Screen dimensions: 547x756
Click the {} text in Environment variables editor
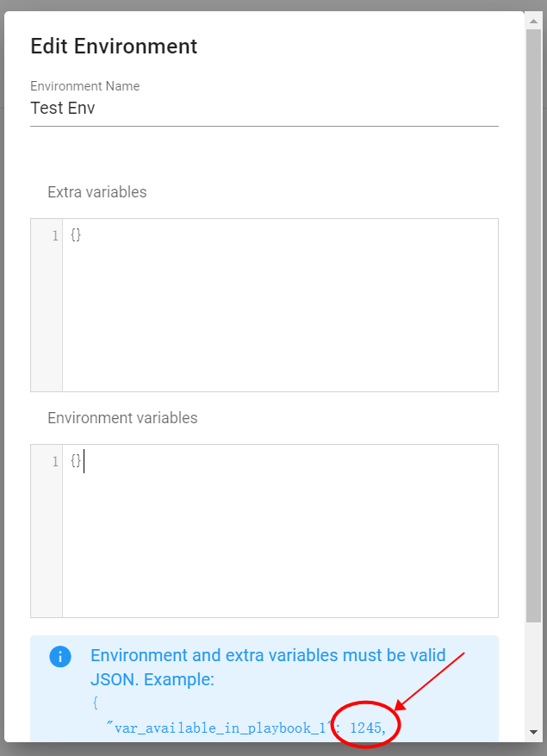76,461
